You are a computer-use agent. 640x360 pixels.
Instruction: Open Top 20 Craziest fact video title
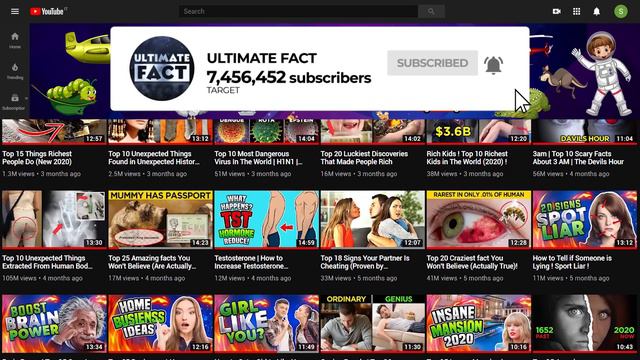pos(472,262)
